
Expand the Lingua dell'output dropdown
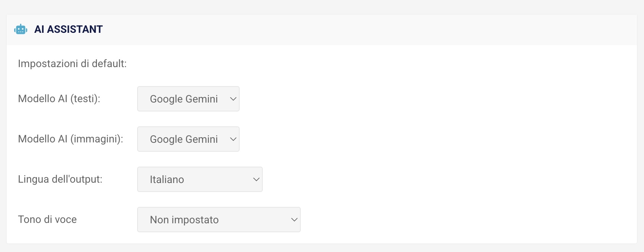200,179
